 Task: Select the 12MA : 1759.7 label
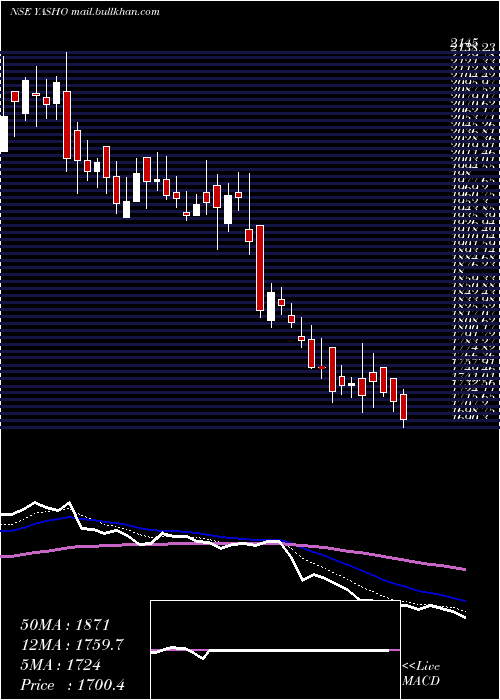72,645
